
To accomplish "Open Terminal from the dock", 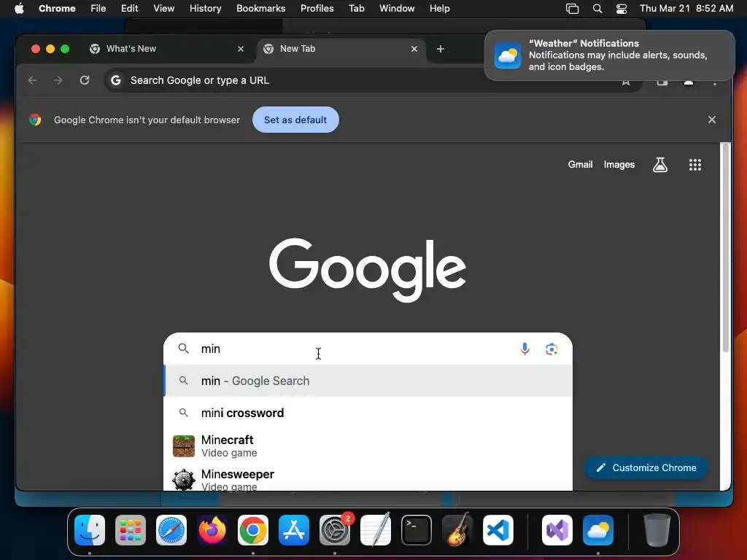I will (417, 530).
